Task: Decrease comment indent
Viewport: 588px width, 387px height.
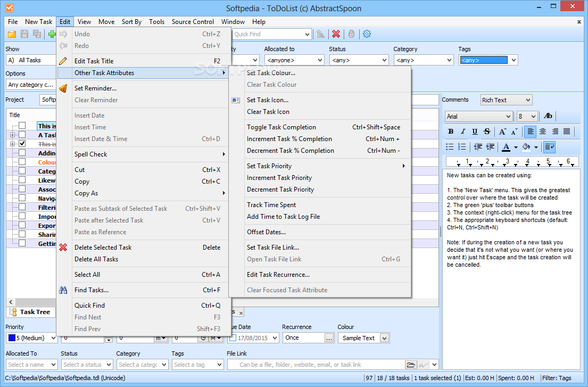Action: [478, 146]
